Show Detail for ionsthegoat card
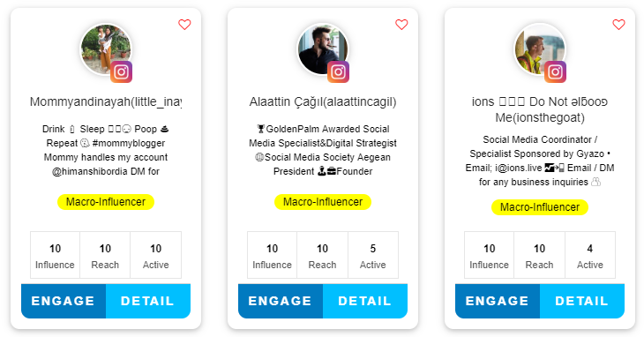This screenshot has width=644, height=337. [582, 301]
